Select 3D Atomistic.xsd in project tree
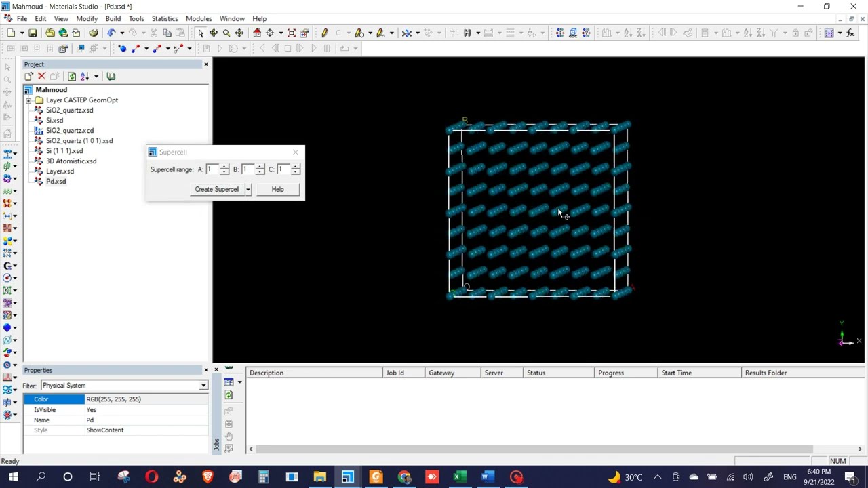 [71, 161]
